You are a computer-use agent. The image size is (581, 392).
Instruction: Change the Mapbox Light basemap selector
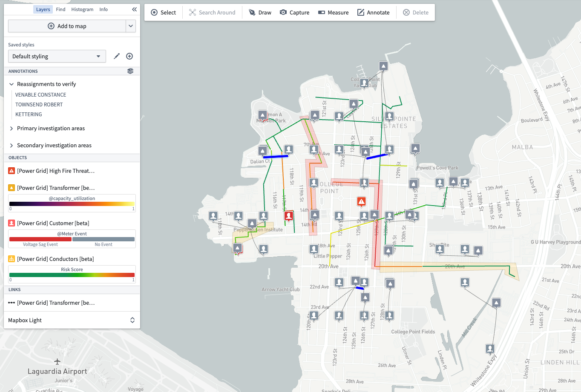click(x=72, y=320)
